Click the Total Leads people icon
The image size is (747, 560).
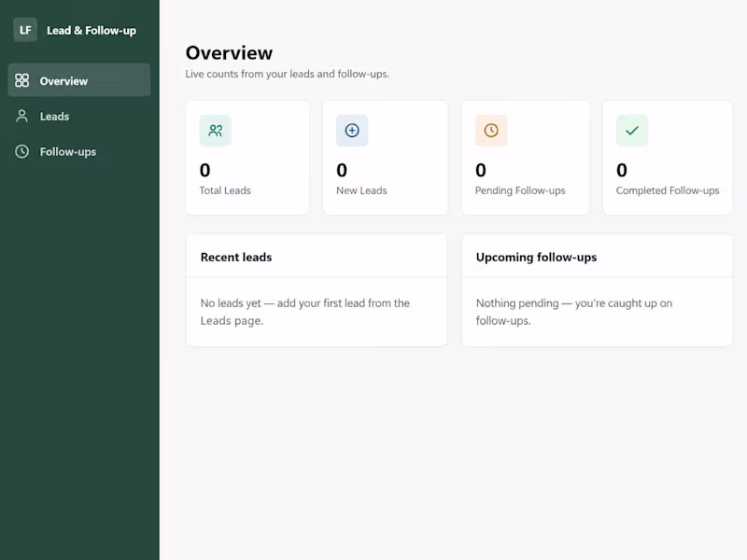(x=216, y=131)
